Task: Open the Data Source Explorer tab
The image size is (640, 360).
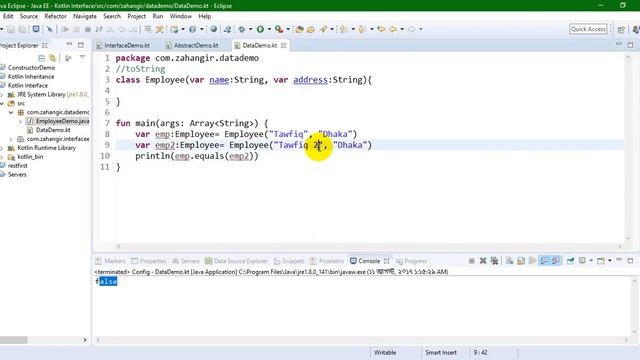Action: click(236, 261)
